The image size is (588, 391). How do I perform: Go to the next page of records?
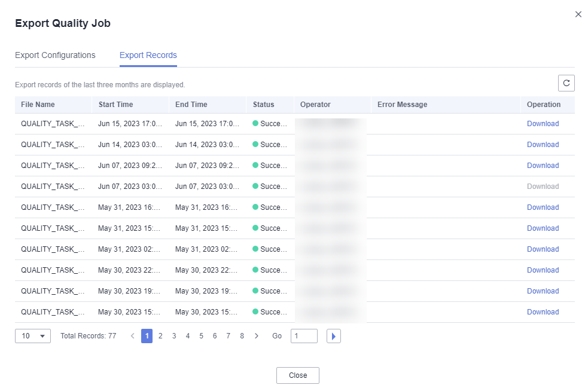[257, 336]
